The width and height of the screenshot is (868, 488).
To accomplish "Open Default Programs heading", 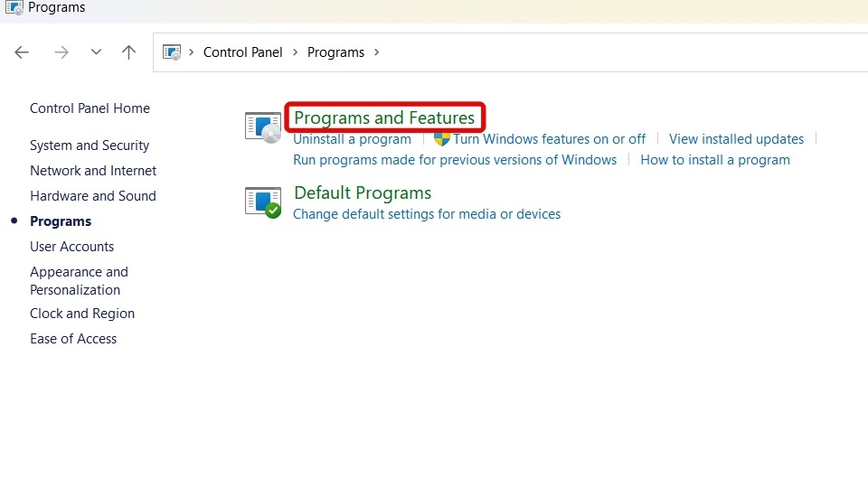I will pos(363,193).
